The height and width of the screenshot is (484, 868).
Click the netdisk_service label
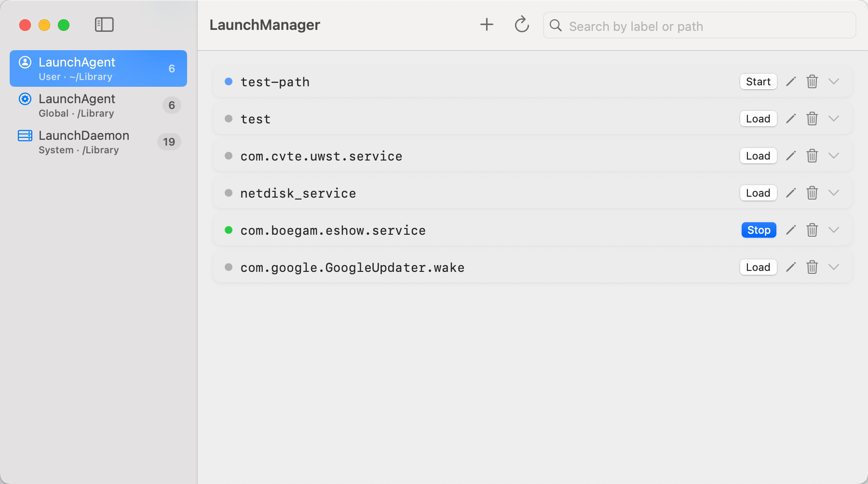click(298, 193)
